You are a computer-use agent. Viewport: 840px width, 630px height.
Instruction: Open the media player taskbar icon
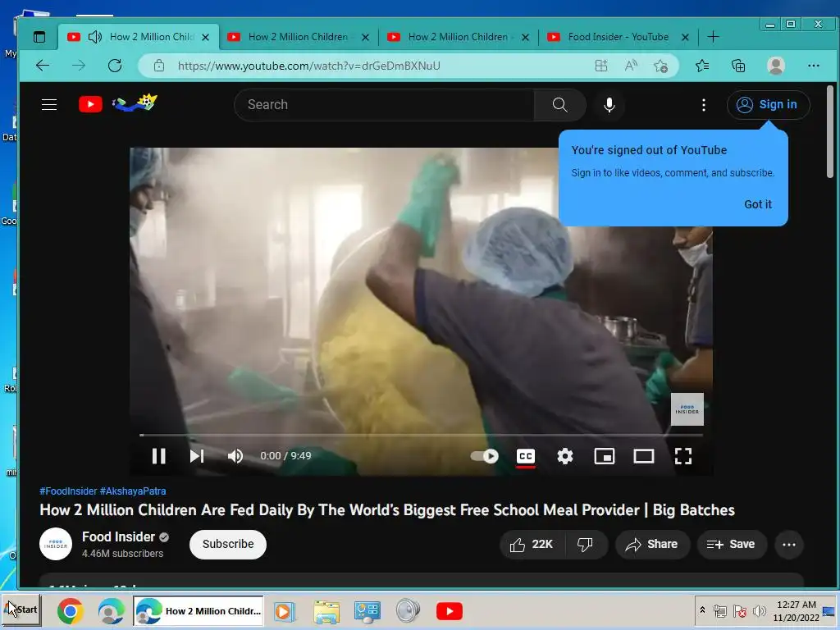click(x=285, y=611)
